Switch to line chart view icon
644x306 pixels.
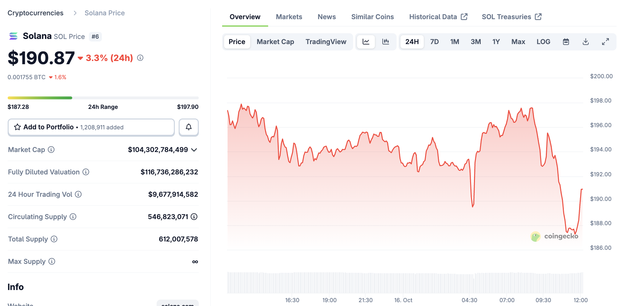pos(366,42)
